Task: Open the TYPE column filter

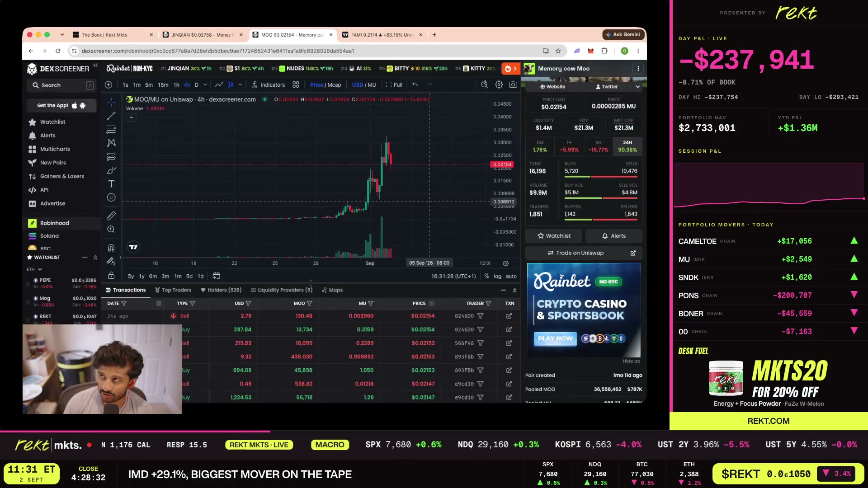Action: tap(193, 303)
